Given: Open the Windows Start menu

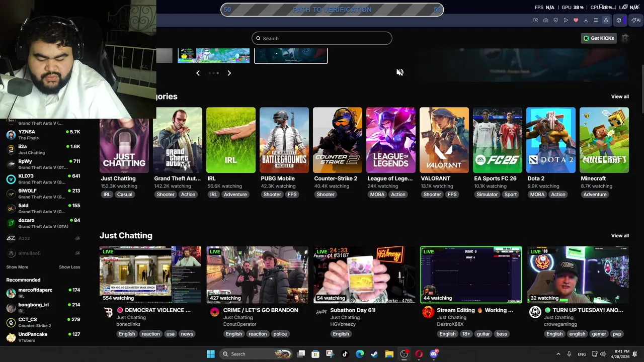Looking at the screenshot, I should [211, 354].
